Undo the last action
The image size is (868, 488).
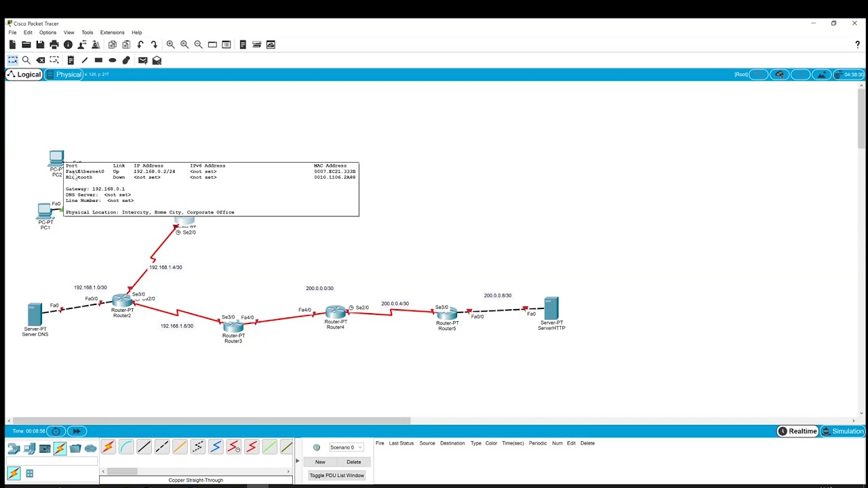point(140,45)
